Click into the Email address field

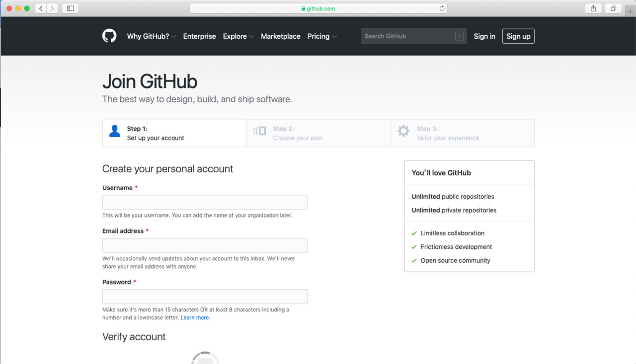click(205, 245)
